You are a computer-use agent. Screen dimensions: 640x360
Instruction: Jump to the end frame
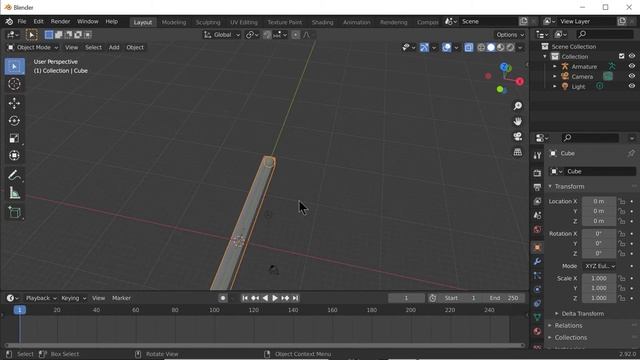coord(296,298)
